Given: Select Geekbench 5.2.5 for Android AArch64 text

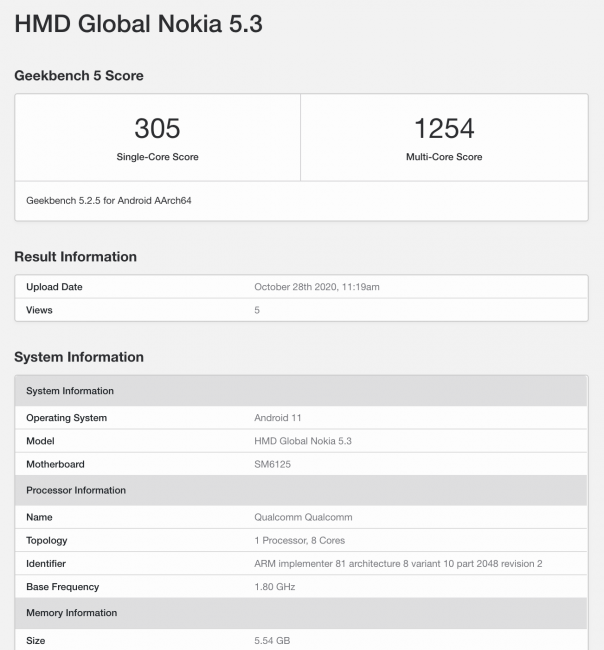Looking at the screenshot, I should (109, 200).
